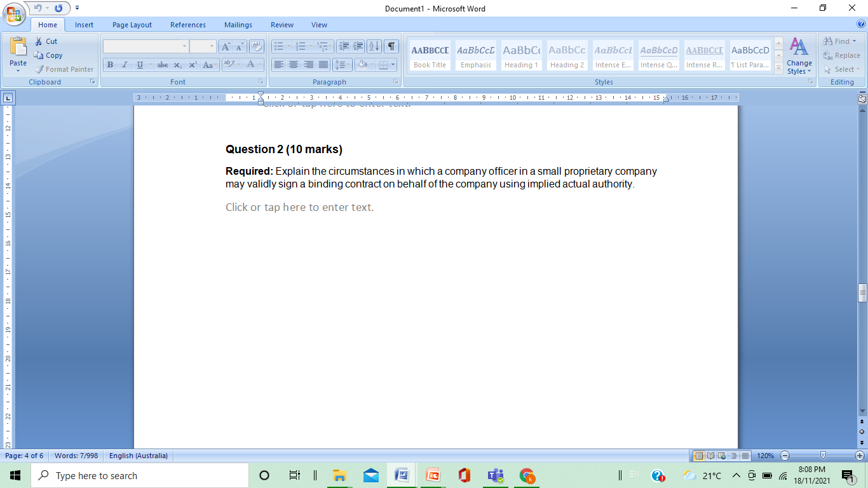Apply subscript to text
Image resolution: width=868 pixels, height=488 pixels.
pos(178,64)
